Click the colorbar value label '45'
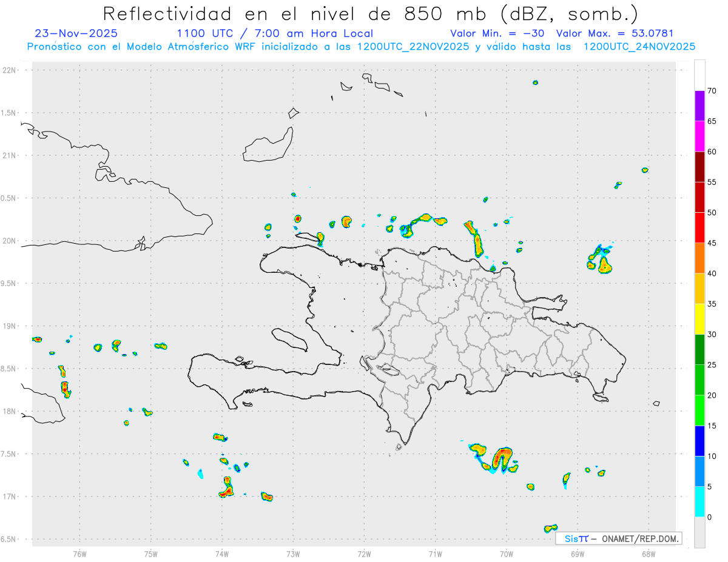The height and width of the screenshot is (562, 728). 712,243
